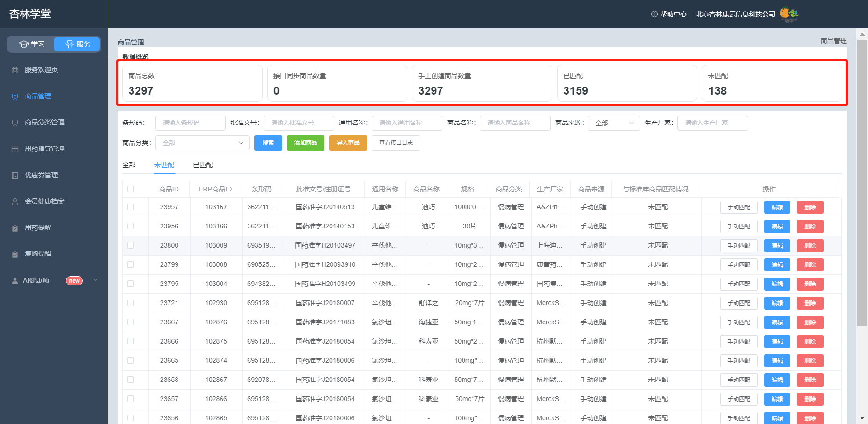The height and width of the screenshot is (424, 868).
Task: Focus the 通用名称 input field
Action: coord(407,123)
